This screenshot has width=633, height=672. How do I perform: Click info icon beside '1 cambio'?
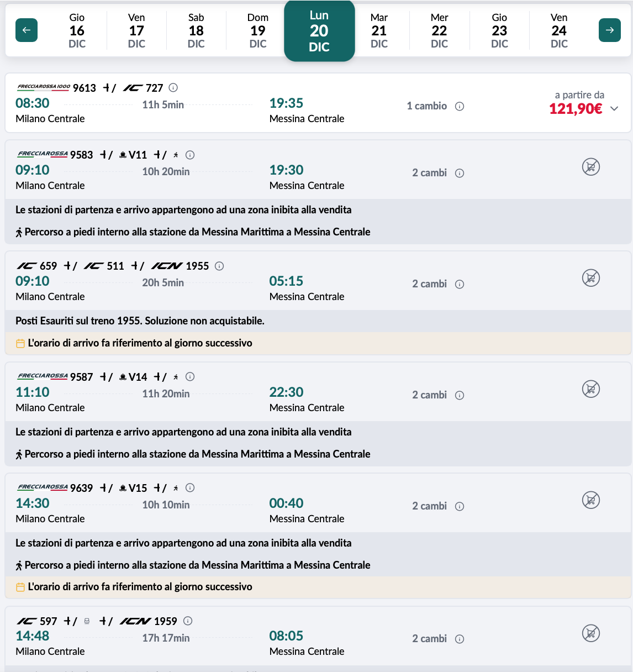pyautogui.click(x=460, y=106)
